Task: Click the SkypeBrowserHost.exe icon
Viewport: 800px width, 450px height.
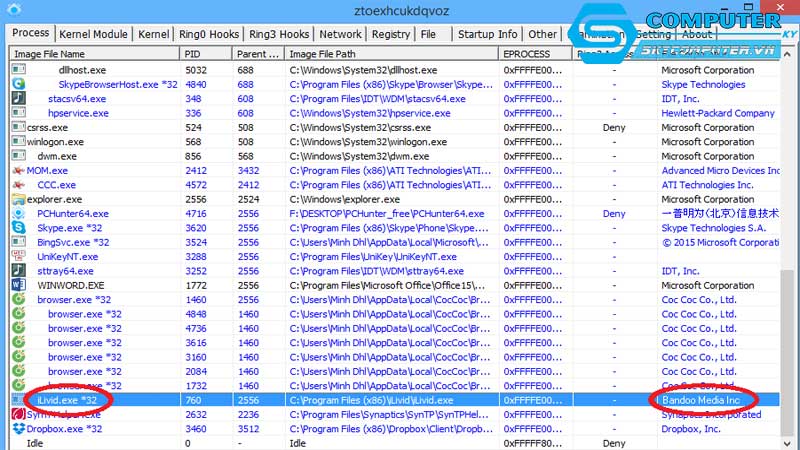Action: pyautogui.click(x=18, y=83)
